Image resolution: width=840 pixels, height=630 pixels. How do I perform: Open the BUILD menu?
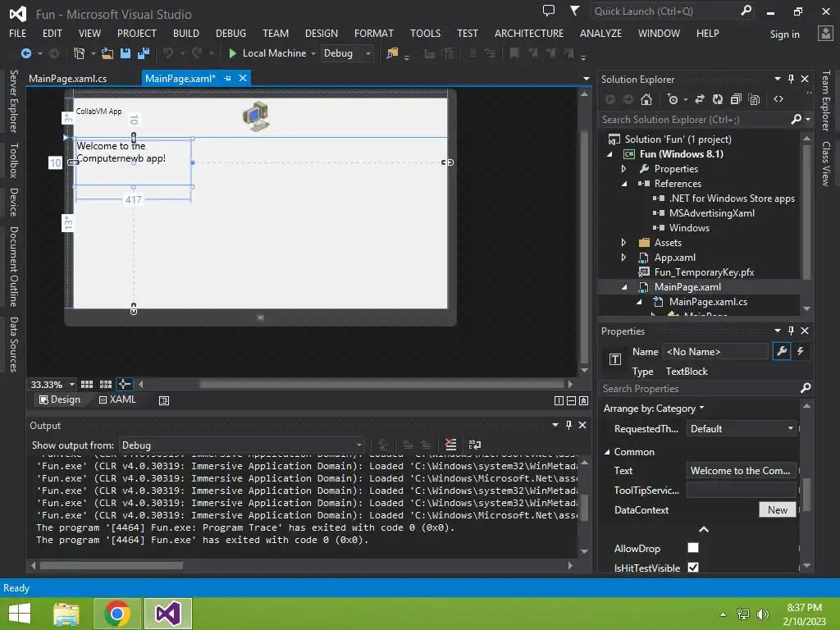click(186, 33)
